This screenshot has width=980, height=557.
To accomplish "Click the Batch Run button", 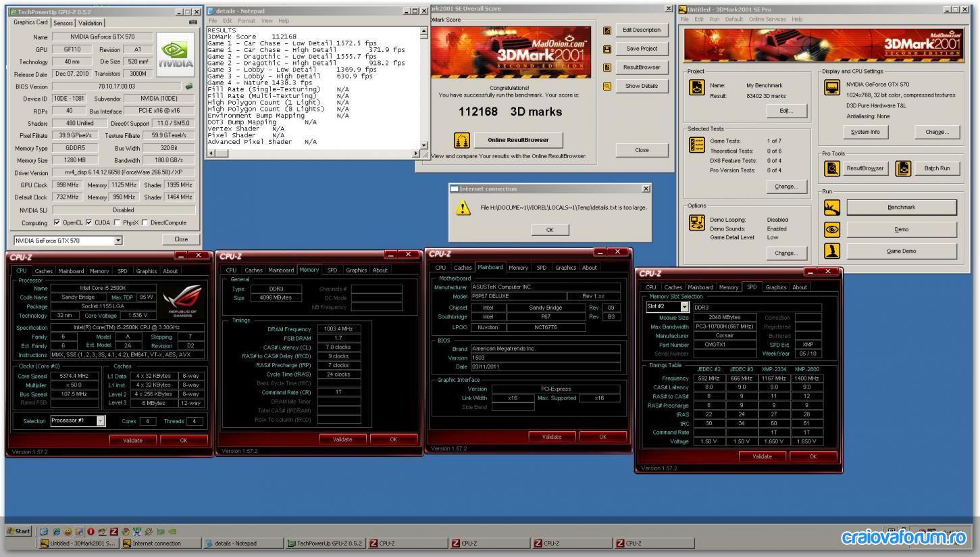I will (937, 168).
